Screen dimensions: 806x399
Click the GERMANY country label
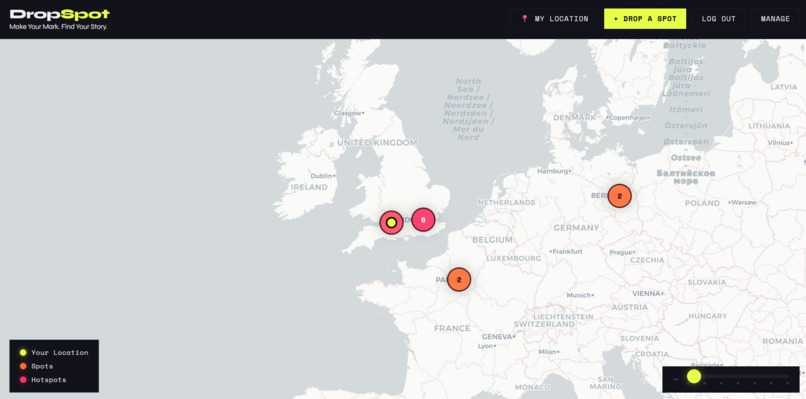pos(576,227)
